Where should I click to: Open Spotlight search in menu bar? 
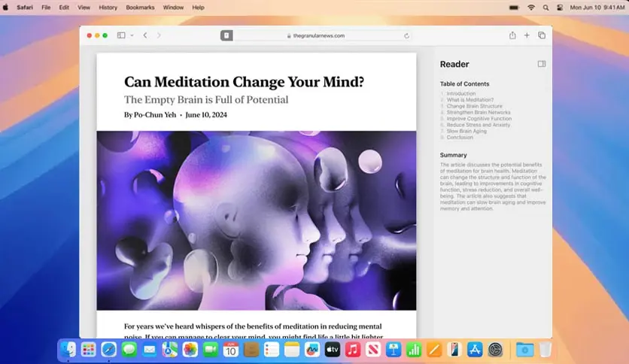pyautogui.click(x=545, y=8)
